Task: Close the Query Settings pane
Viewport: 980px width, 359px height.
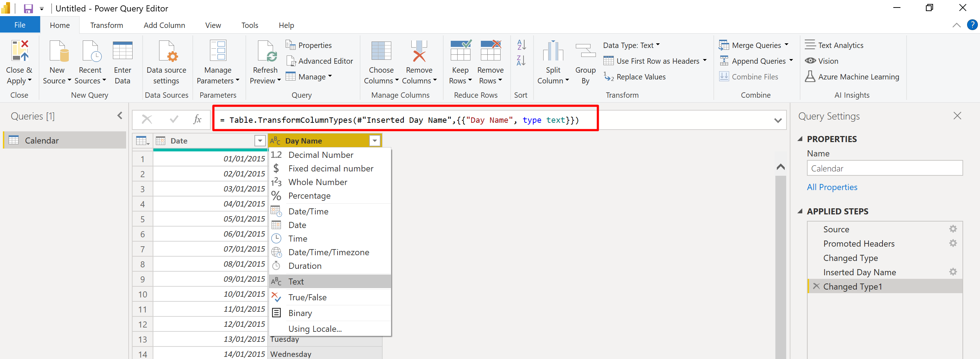Action: 957,116
